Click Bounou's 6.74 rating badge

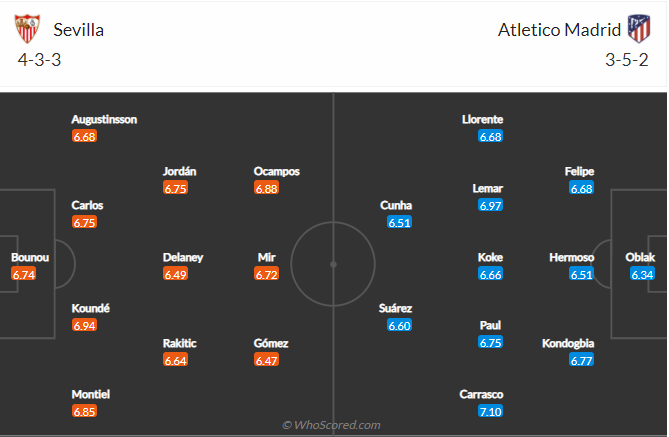point(24,274)
